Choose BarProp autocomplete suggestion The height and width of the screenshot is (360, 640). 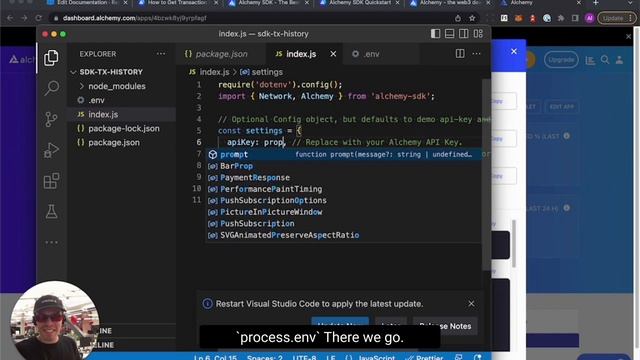(344, 166)
